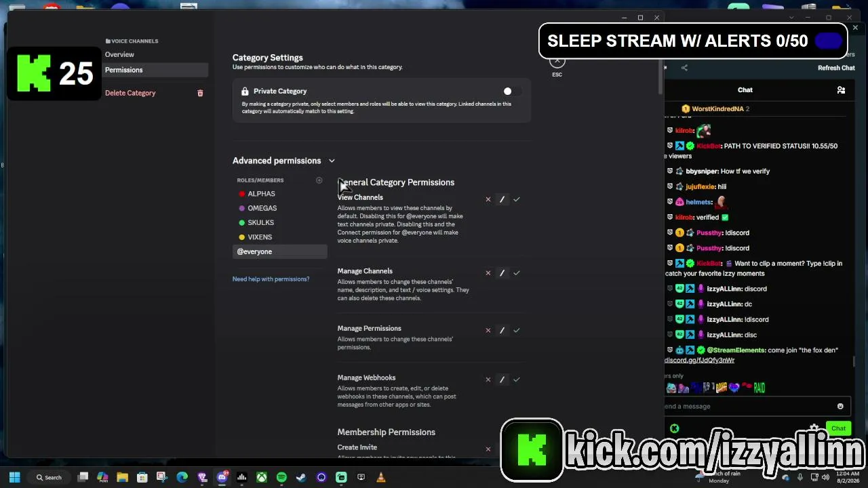The image size is (868, 488).
Task: Open the Need help with permissions link
Action: click(x=271, y=279)
